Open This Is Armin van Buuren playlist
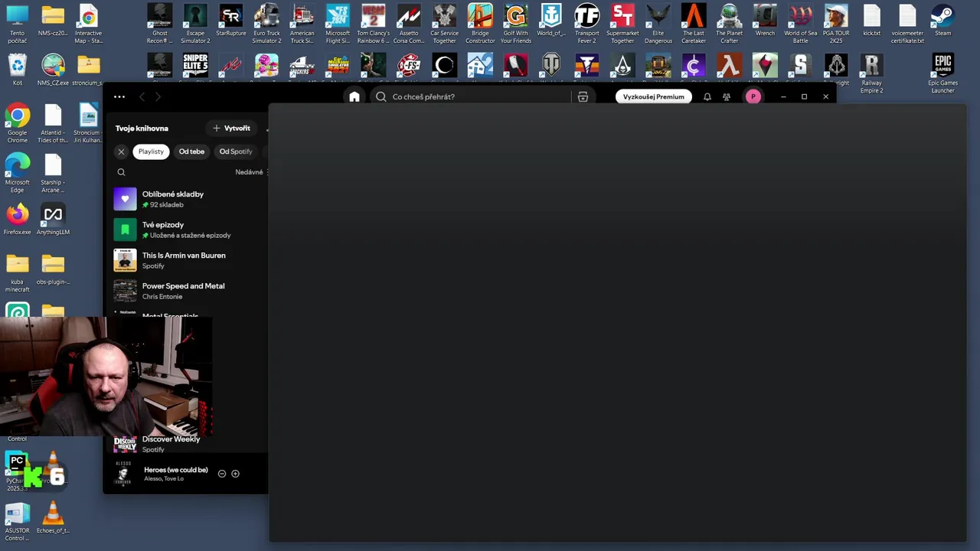 [189, 260]
